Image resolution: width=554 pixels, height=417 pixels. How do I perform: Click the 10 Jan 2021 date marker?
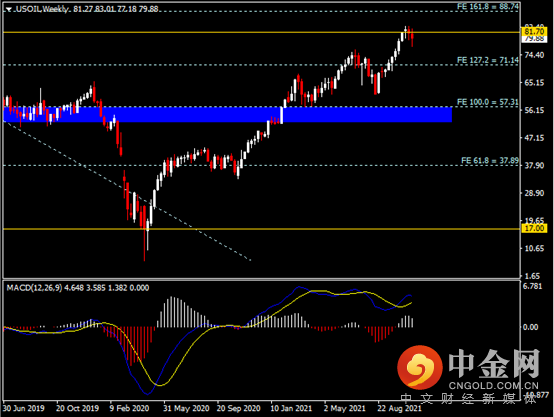(291, 408)
